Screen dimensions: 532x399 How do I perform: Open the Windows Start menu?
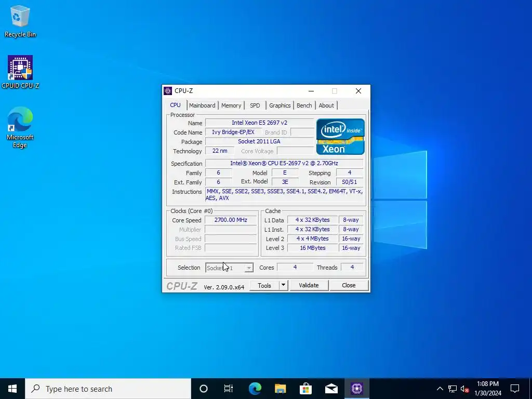point(12,389)
